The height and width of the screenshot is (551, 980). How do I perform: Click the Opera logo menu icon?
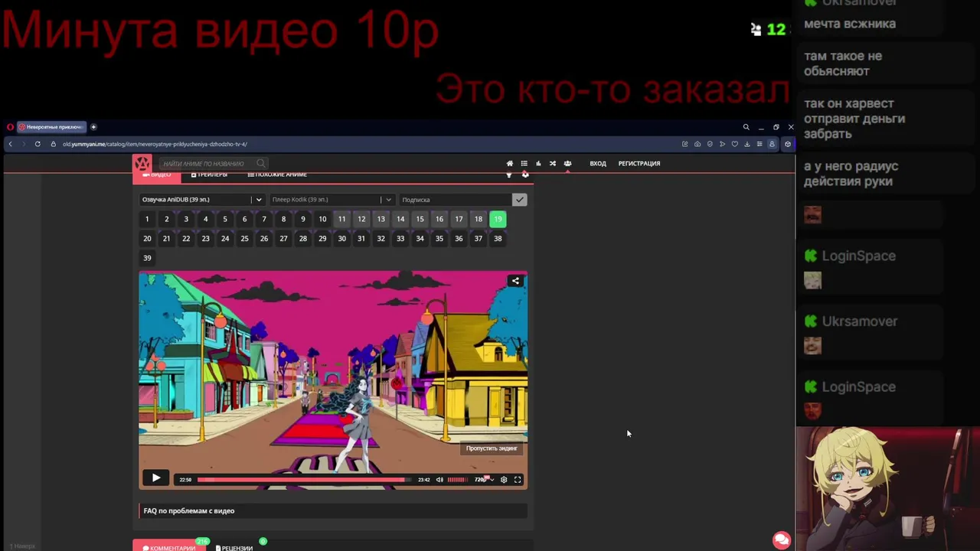tap(10, 127)
